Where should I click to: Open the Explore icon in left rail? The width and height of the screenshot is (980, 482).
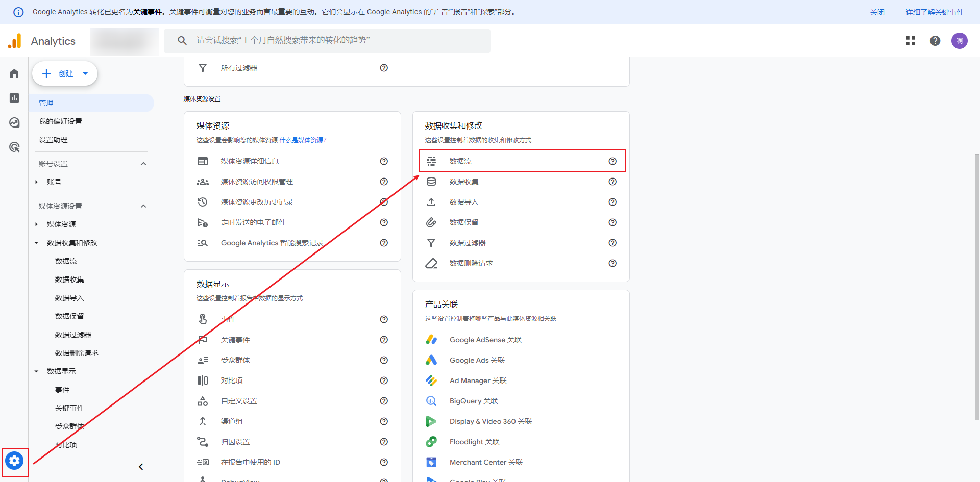(x=14, y=122)
